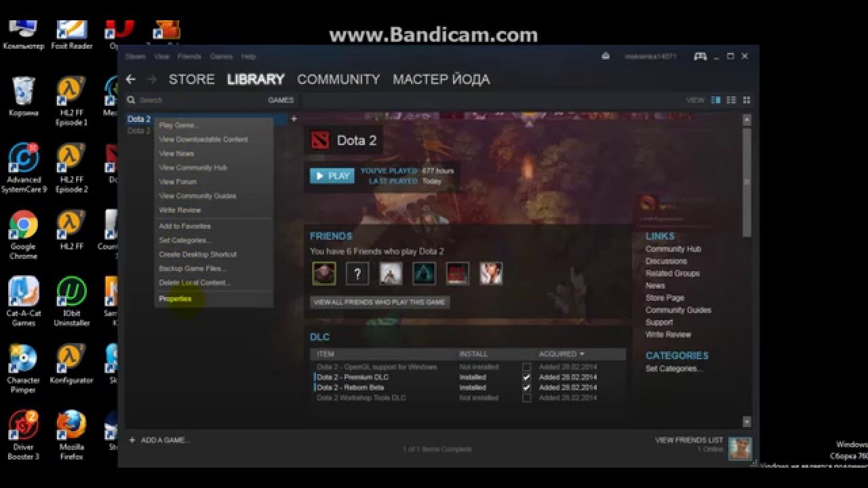868x488 pixels.
Task: Open the Store Page link
Action: tap(665, 298)
